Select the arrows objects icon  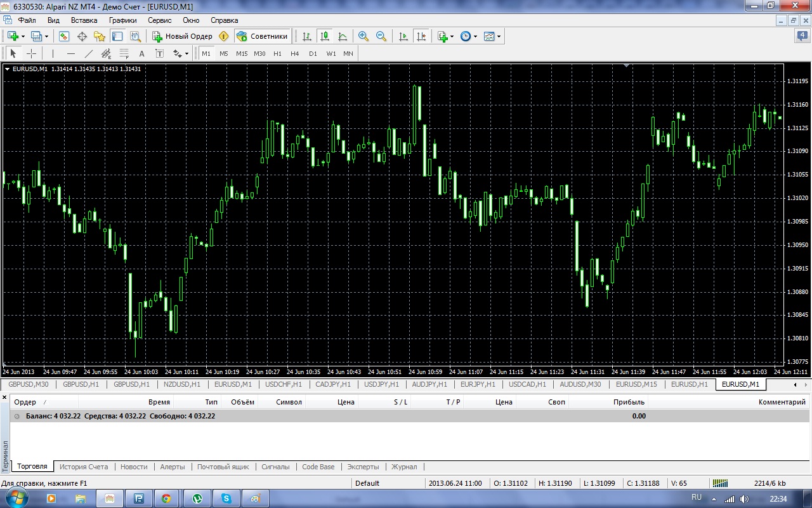177,54
